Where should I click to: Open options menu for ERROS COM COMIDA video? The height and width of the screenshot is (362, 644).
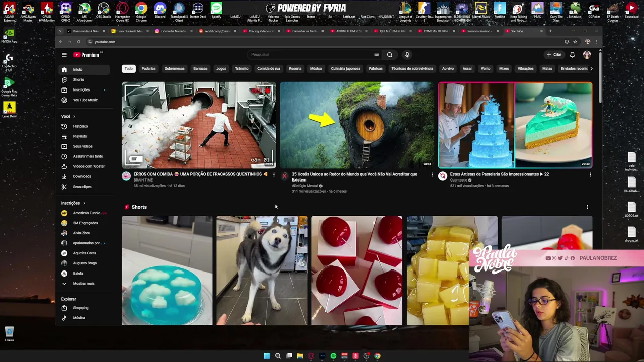click(x=274, y=174)
